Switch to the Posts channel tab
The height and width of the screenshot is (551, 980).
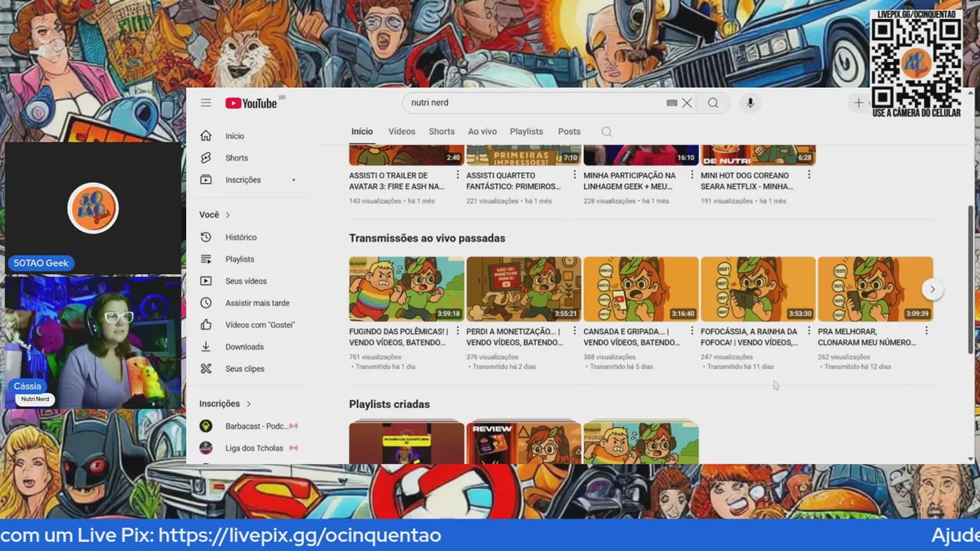569,132
